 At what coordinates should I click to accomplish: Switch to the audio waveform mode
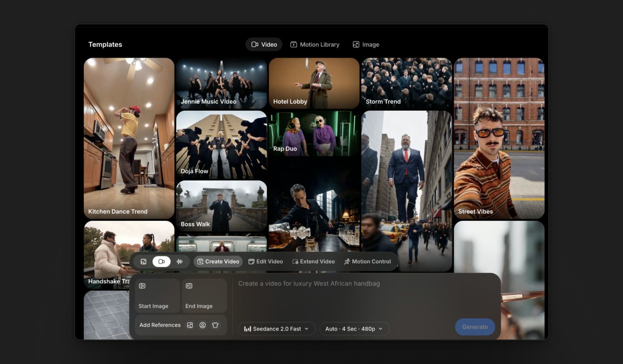(180, 262)
